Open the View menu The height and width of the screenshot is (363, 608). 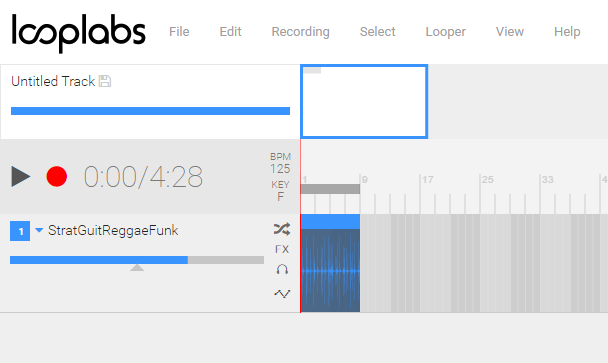pos(510,31)
